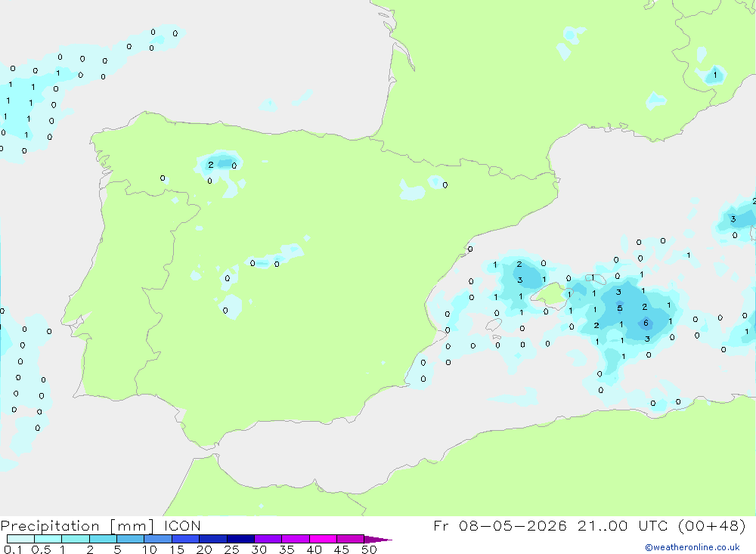Click the '20' legend scale label
The width and height of the screenshot is (756, 554).
204,549
